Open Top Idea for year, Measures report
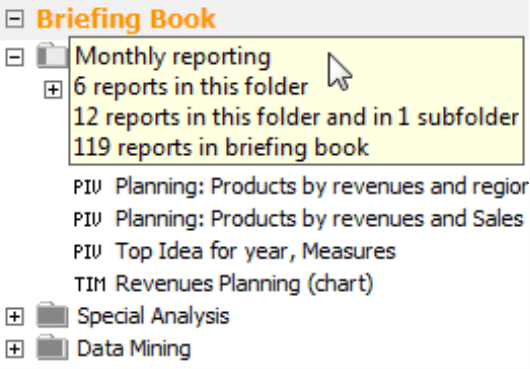The image size is (530, 369). tap(256, 251)
